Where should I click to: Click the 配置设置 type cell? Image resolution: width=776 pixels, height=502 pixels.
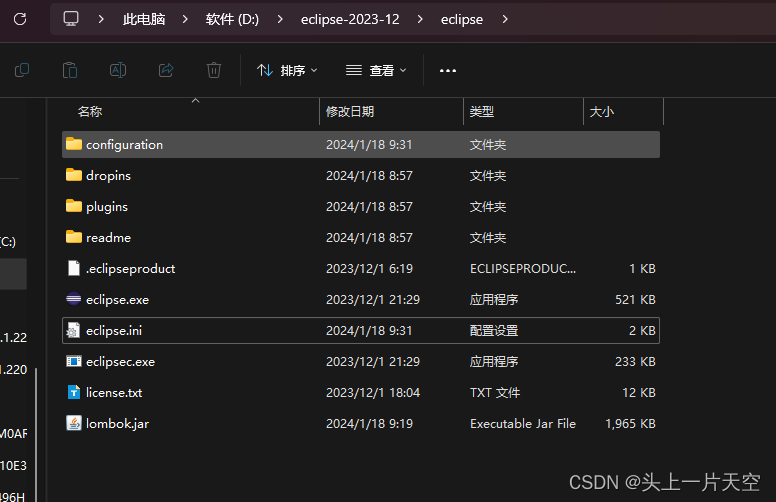point(494,331)
